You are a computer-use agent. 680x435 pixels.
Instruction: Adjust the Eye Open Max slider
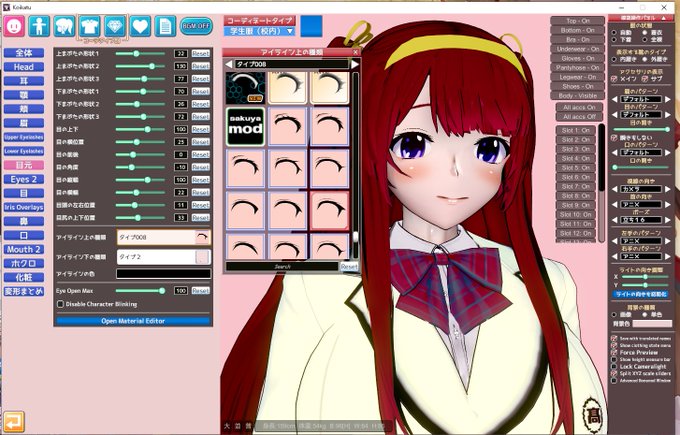[140, 291]
